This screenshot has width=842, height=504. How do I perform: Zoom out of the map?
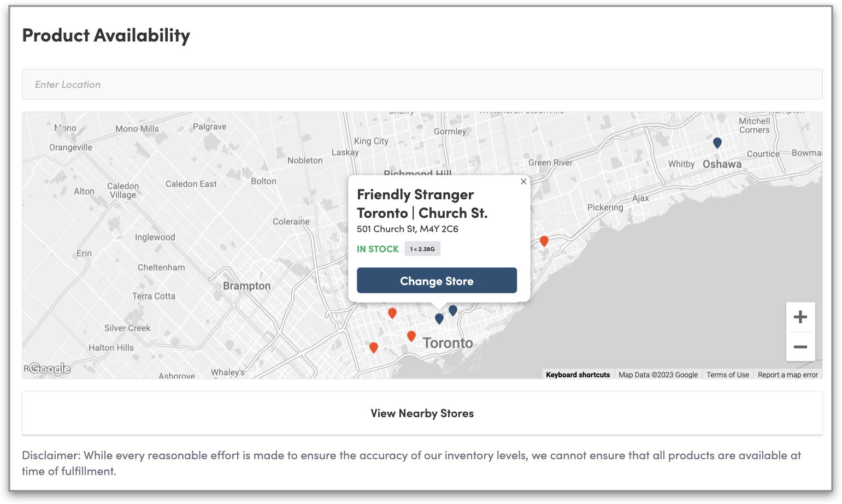(x=800, y=347)
